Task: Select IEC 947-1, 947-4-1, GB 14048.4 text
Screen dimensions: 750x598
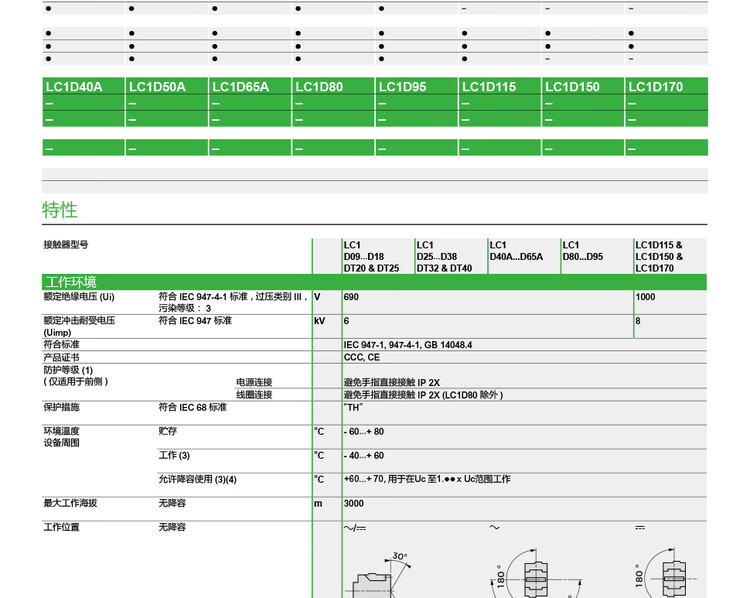Action: [408, 345]
